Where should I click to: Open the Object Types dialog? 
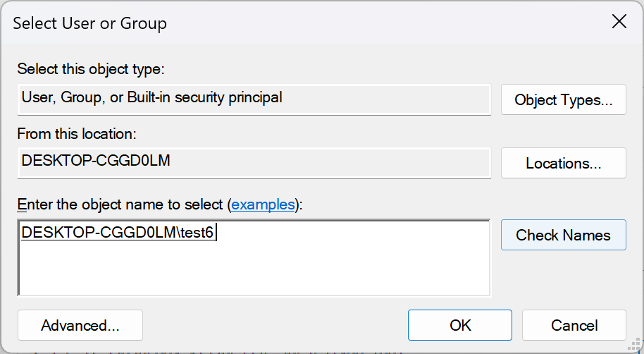[563, 99]
